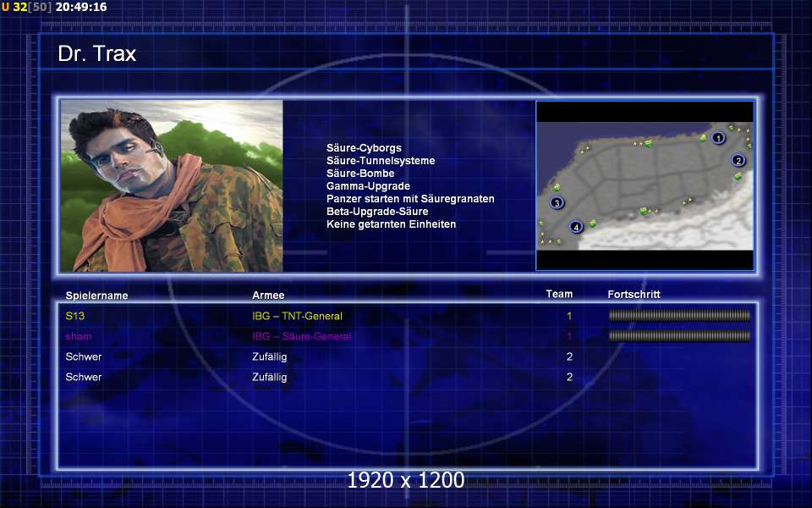Click green supply icon right of start position 4
Image resolution: width=812 pixels, height=508 pixels.
pyautogui.click(x=593, y=224)
